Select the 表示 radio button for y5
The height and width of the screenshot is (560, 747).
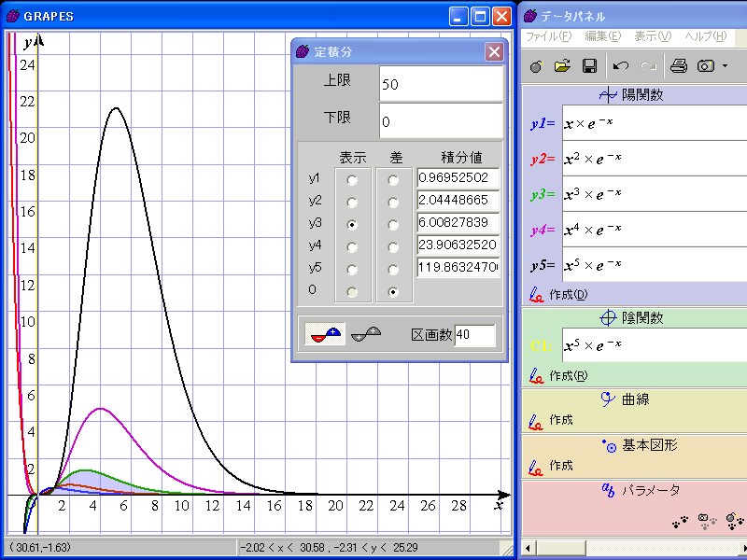(x=352, y=270)
